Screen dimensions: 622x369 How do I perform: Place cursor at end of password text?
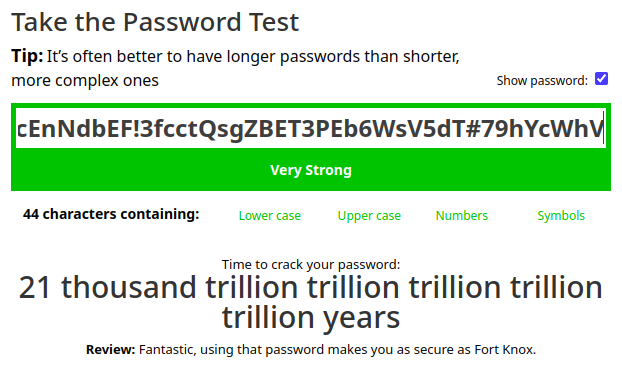(x=603, y=129)
